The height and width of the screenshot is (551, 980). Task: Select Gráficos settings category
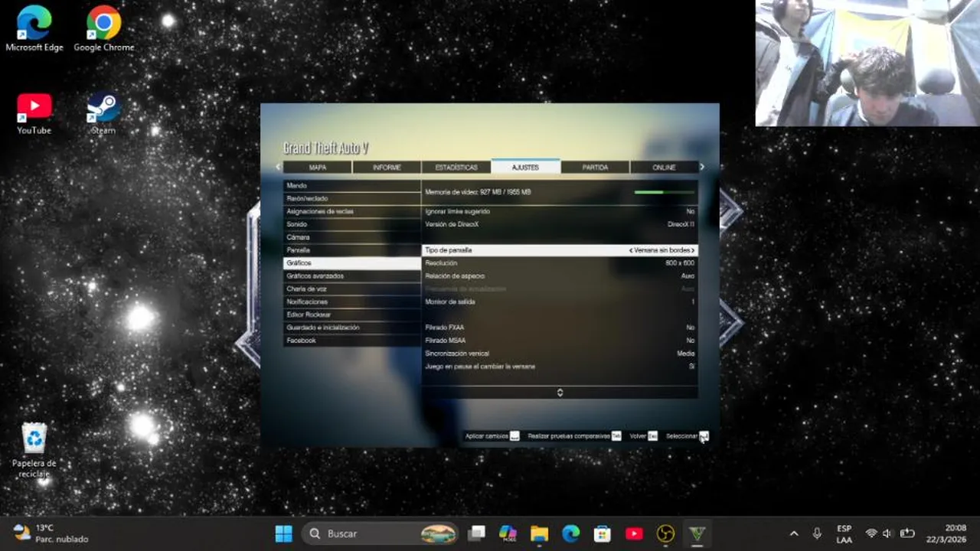pos(351,263)
